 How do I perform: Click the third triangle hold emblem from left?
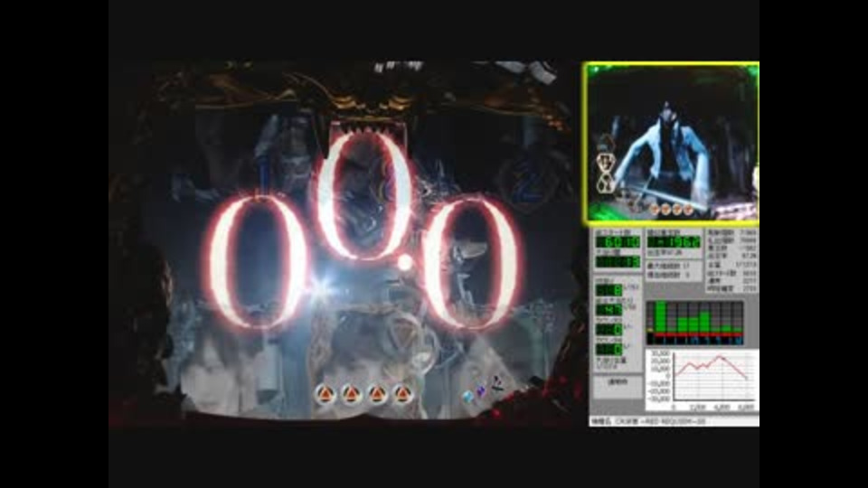(x=377, y=395)
